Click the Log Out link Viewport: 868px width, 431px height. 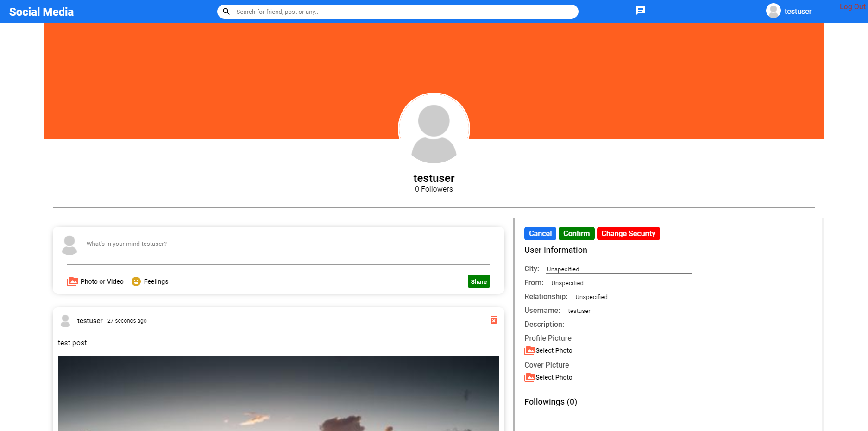tap(852, 6)
